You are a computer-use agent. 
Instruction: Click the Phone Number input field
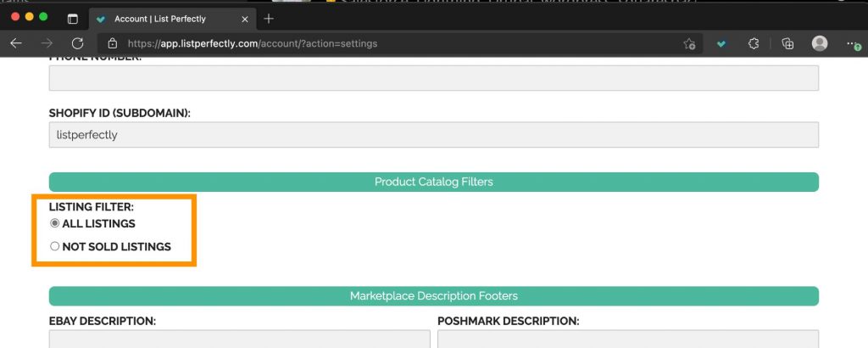pos(433,78)
